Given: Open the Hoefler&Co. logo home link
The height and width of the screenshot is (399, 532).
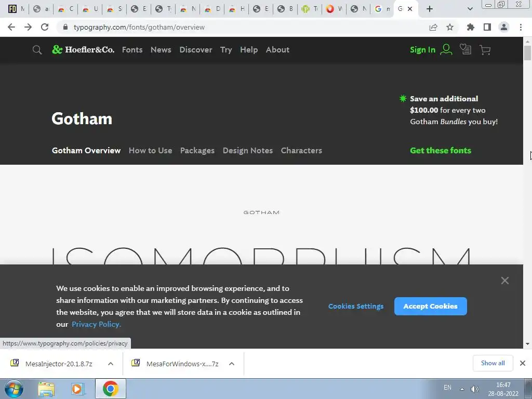Looking at the screenshot, I should coord(83,49).
